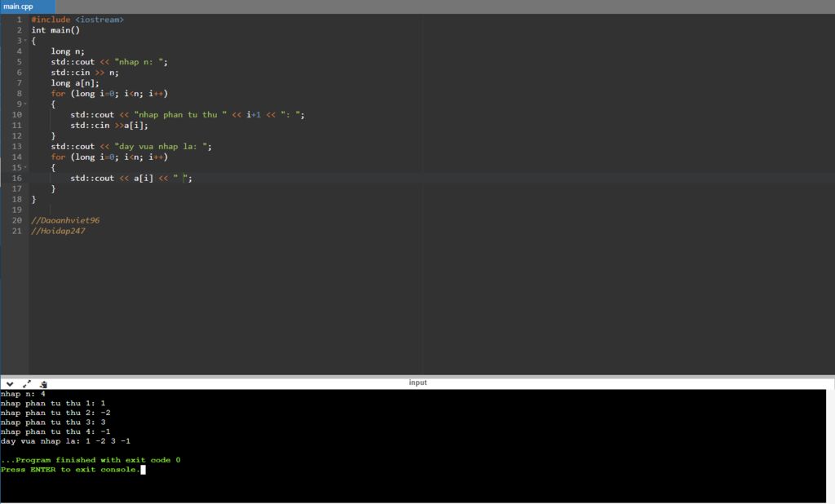Click line number 19 in gutter
Image resolution: width=835 pixels, height=504 pixels.
[16, 210]
